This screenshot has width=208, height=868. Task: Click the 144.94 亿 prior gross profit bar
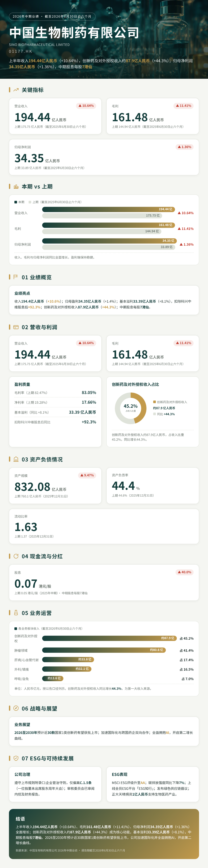pos(102,231)
